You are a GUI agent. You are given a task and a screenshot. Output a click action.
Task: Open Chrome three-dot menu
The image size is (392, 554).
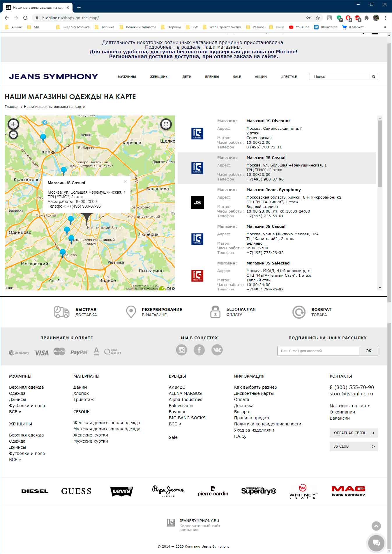[385, 18]
